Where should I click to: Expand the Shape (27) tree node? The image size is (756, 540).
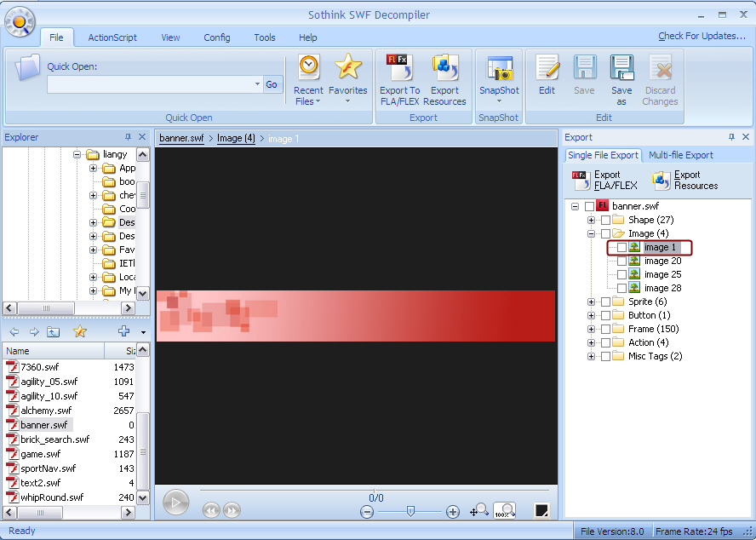pyautogui.click(x=592, y=221)
